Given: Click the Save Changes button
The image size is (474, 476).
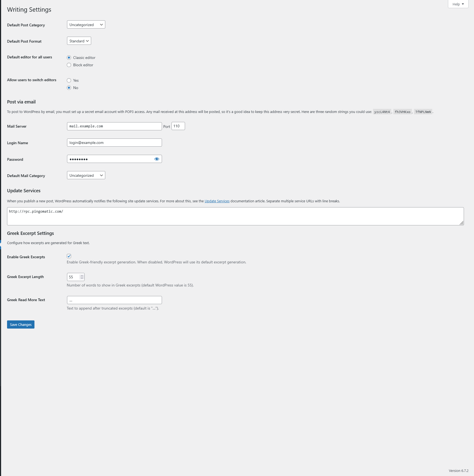Looking at the screenshot, I should click(x=20, y=324).
